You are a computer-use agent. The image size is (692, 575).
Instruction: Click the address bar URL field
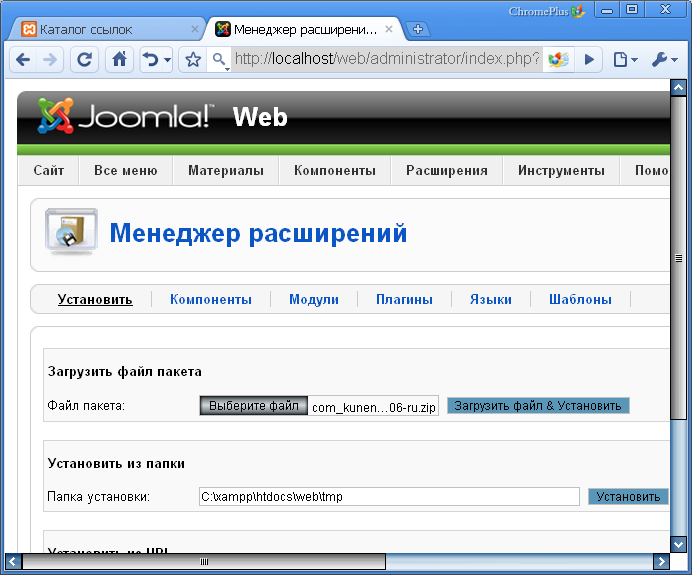tap(387, 59)
